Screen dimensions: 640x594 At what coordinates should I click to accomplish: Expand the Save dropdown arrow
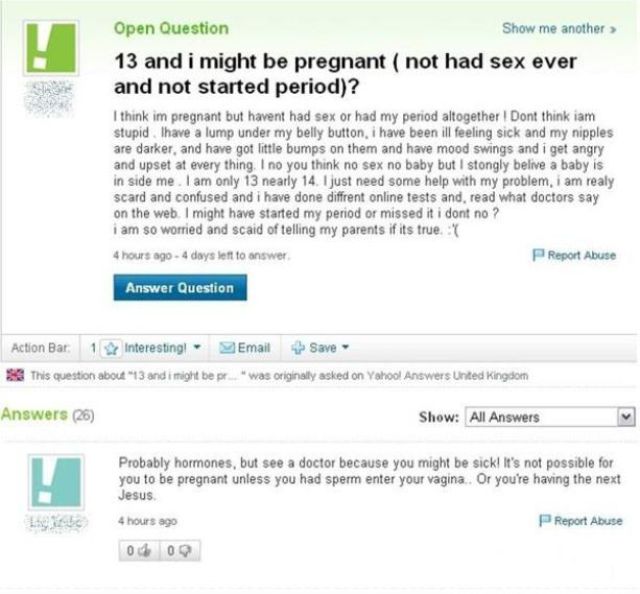344,347
